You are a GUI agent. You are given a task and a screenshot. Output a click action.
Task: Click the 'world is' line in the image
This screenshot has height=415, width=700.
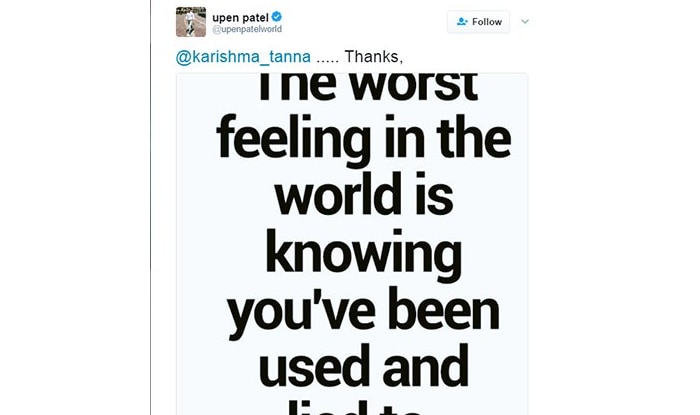(364, 194)
